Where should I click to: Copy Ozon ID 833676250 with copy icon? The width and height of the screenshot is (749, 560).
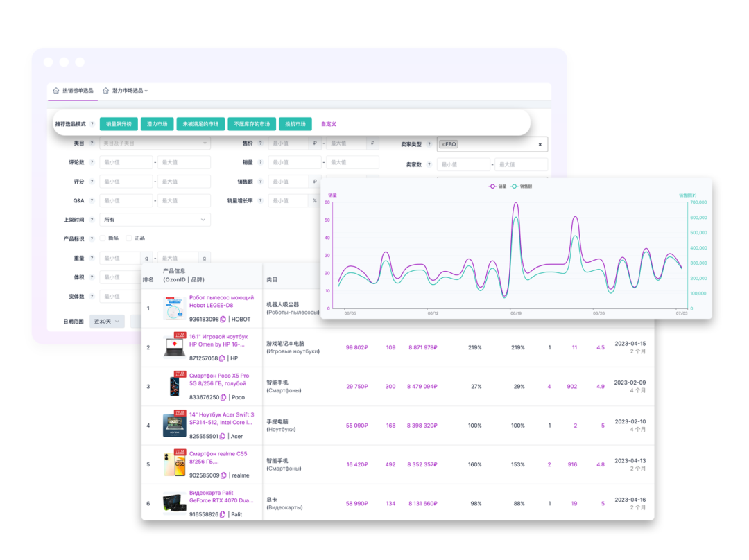pyautogui.click(x=223, y=398)
